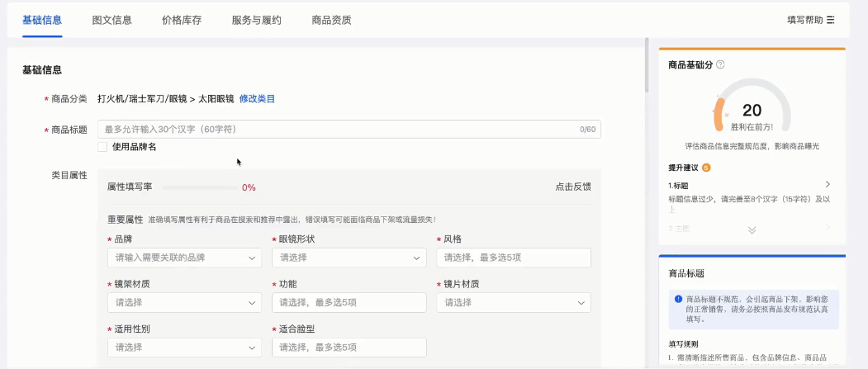
Task: Click the main form vertical scrollbar
Action: tap(647, 65)
